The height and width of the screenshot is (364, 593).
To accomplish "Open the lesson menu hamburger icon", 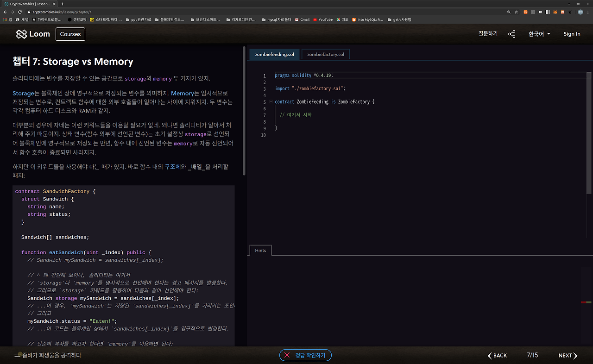I will pyautogui.click(x=18, y=355).
